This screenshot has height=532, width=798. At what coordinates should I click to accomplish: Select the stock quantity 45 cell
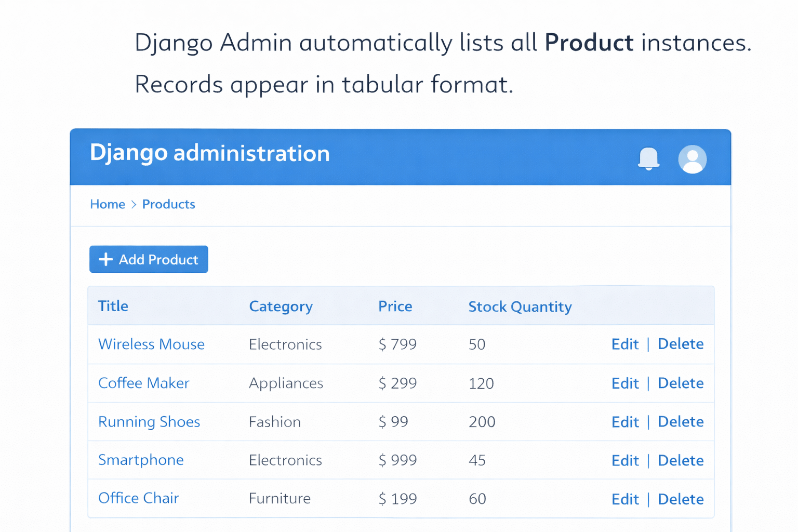[x=477, y=460]
